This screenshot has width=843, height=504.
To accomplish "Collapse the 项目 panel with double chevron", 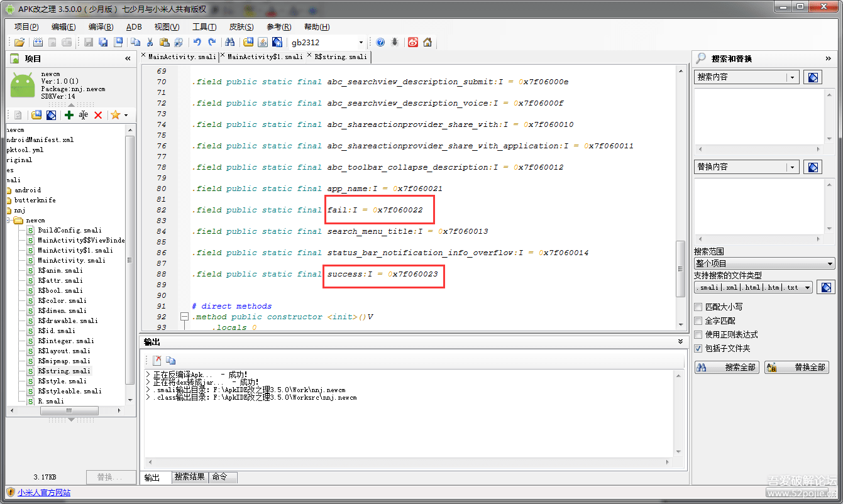I will point(128,58).
